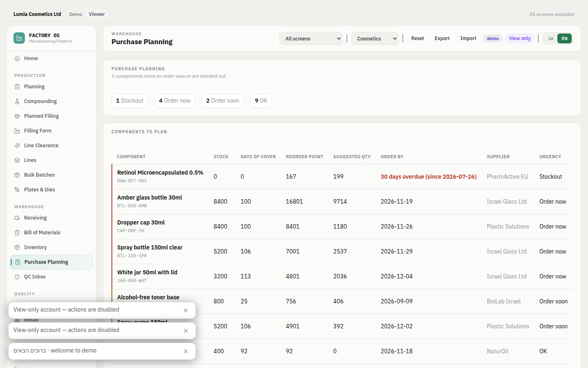Click the Planning clipboard icon
The image size is (588, 368).
coord(17,87)
